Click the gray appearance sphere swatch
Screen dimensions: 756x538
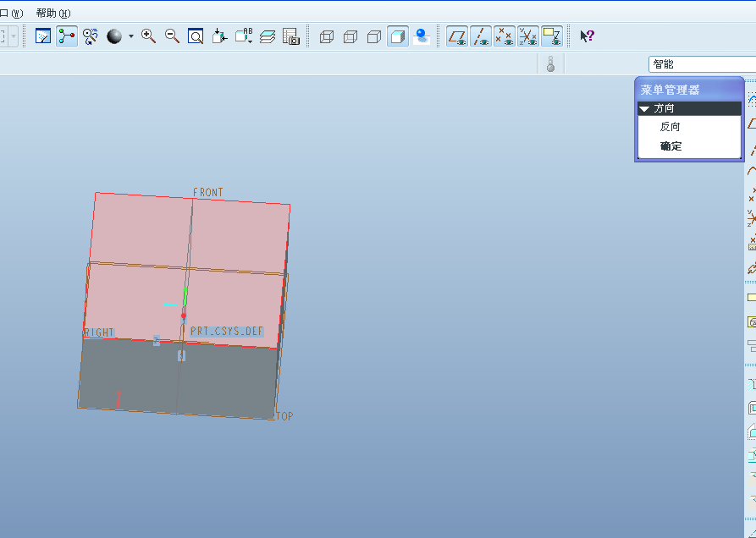pos(114,36)
